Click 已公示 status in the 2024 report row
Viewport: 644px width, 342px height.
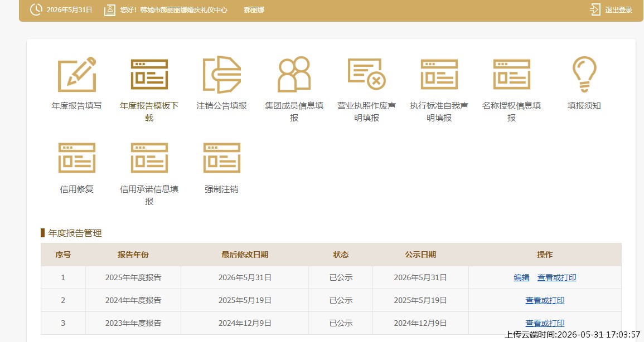coord(341,301)
